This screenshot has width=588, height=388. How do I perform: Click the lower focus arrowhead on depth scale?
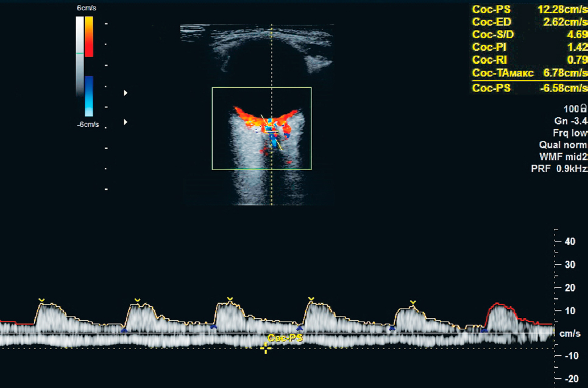point(126,122)
